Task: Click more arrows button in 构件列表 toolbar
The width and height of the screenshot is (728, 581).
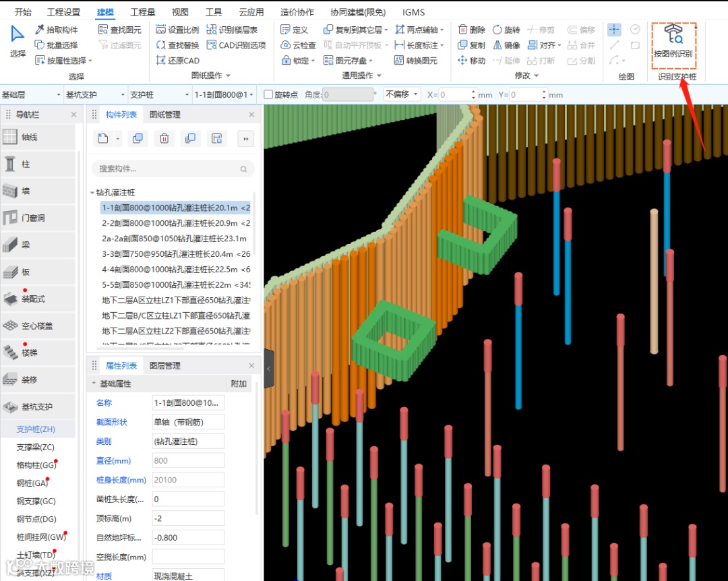Action: point(245,139)
